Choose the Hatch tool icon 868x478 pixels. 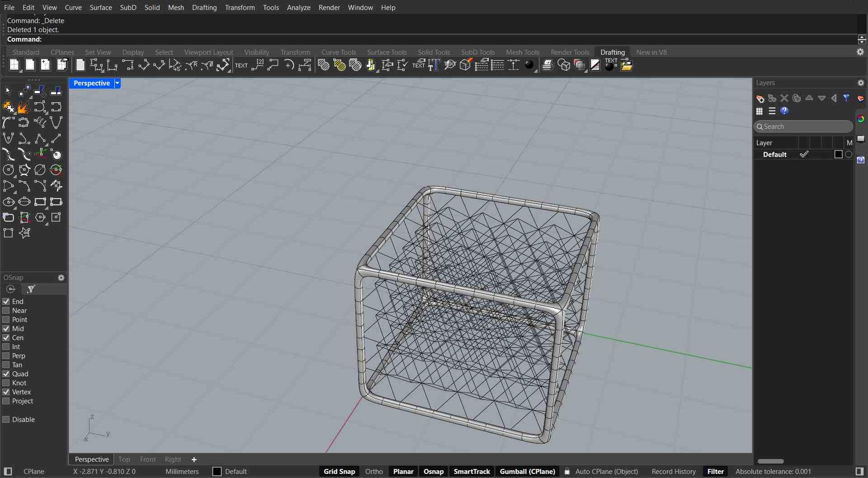click(323, 66)
